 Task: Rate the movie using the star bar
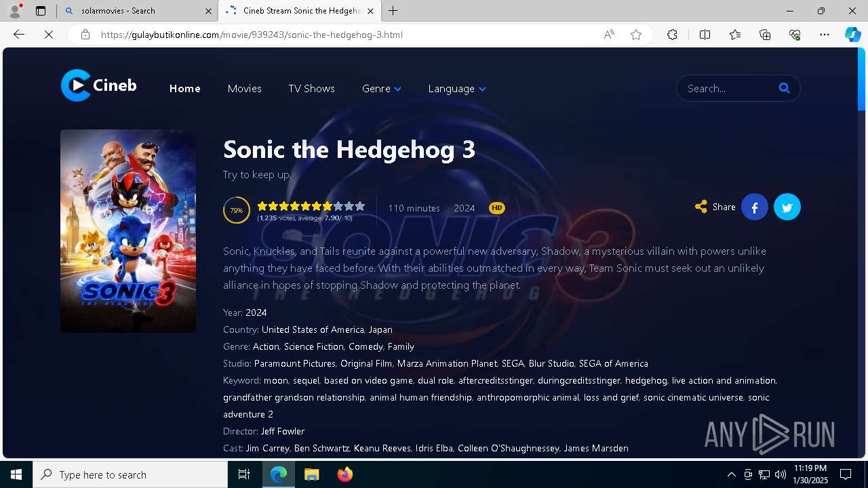pos(311,206)
